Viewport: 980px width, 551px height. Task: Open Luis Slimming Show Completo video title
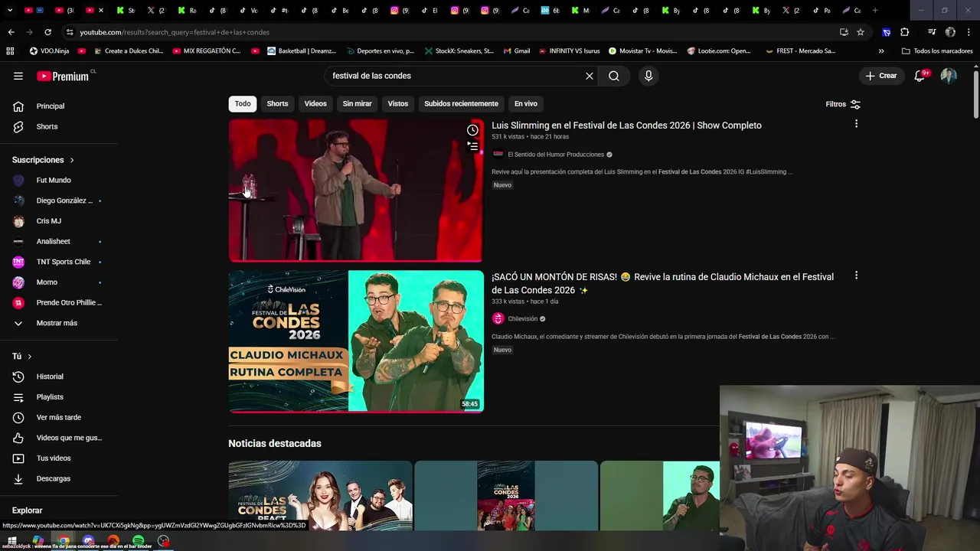coord(626,126)
